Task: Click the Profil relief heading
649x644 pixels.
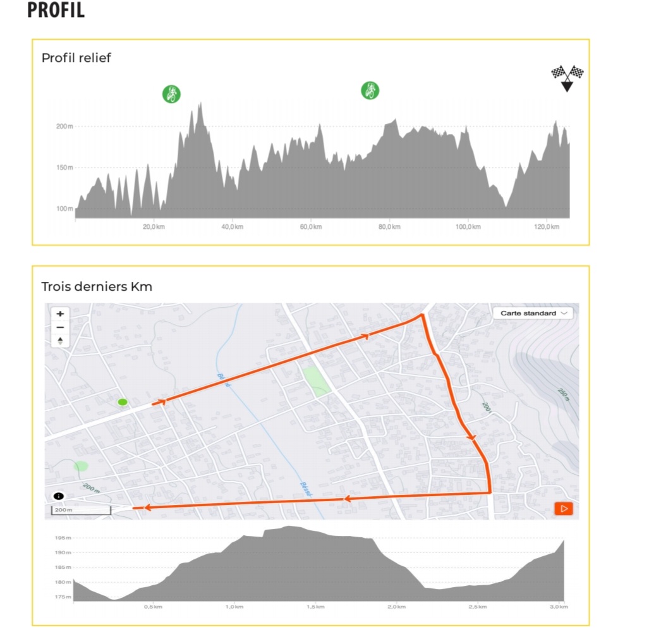Action: (76, 58)
